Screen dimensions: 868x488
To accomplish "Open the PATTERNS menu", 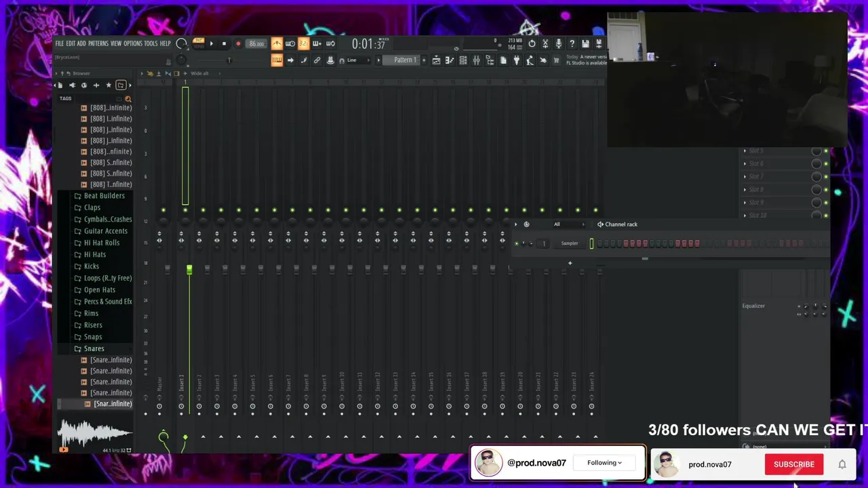I will point(98,43).
